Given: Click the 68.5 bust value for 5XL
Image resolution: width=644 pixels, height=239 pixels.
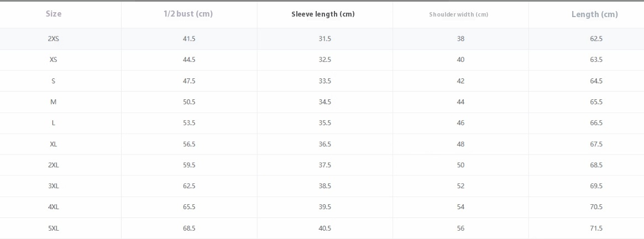Looking at the screenshot, I should pos(189,229).
